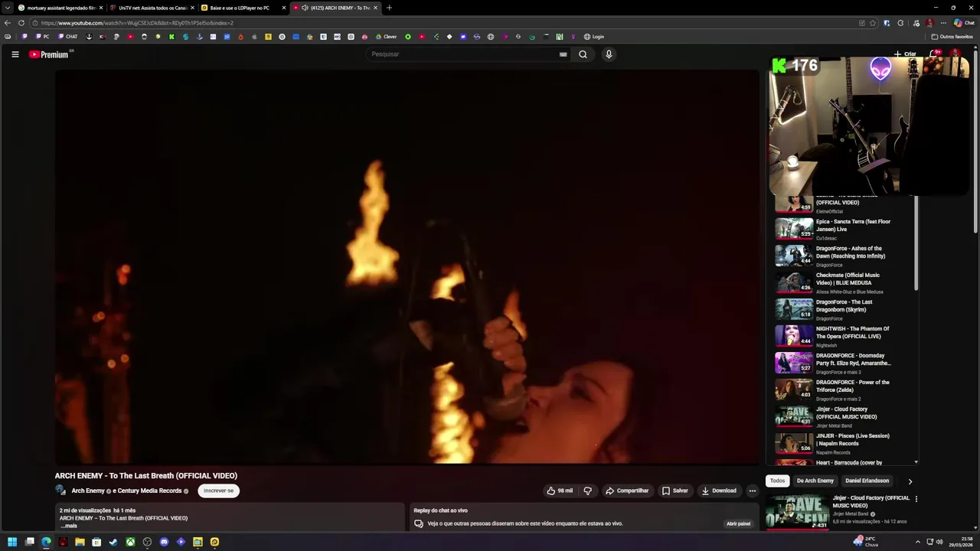Open taskbar volume control

click(x=939, y=542)
